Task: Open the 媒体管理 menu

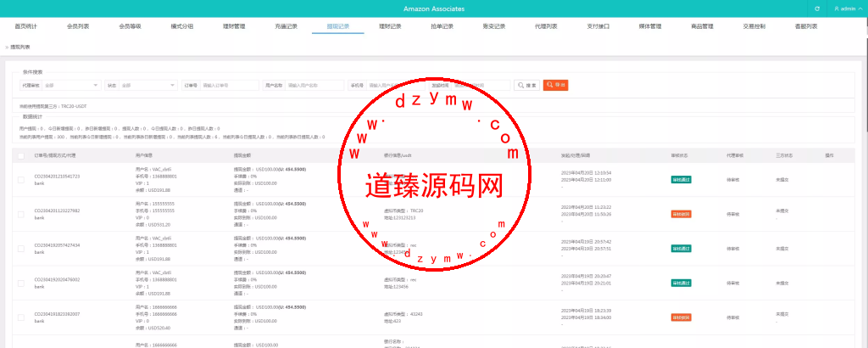Action: click(650, 26)
